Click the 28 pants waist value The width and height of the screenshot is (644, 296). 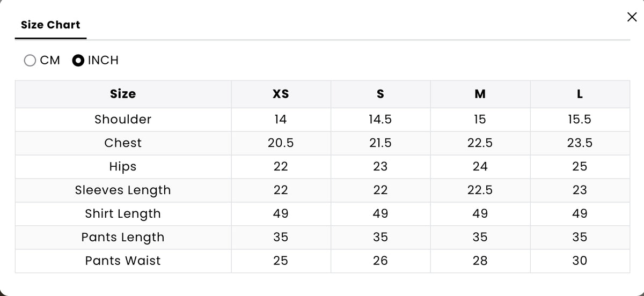(480, 261)
